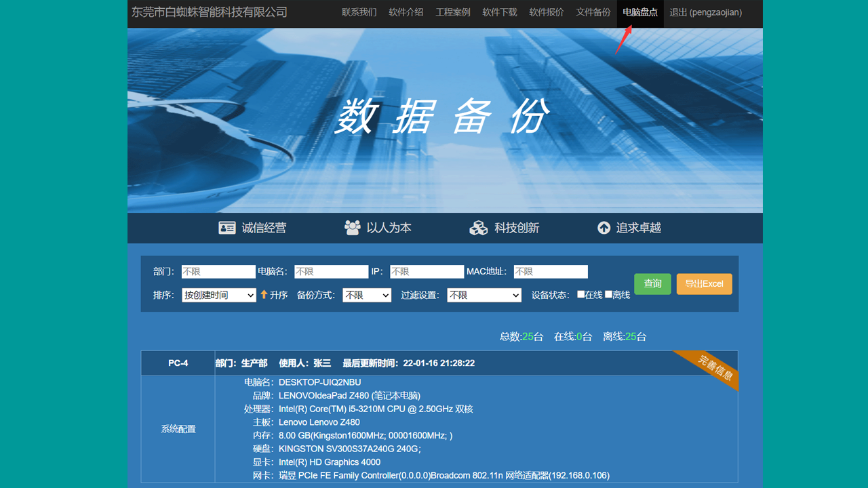
Task: Open the 工程案例 page from the top menu
Action: click(x=452, y=12)
